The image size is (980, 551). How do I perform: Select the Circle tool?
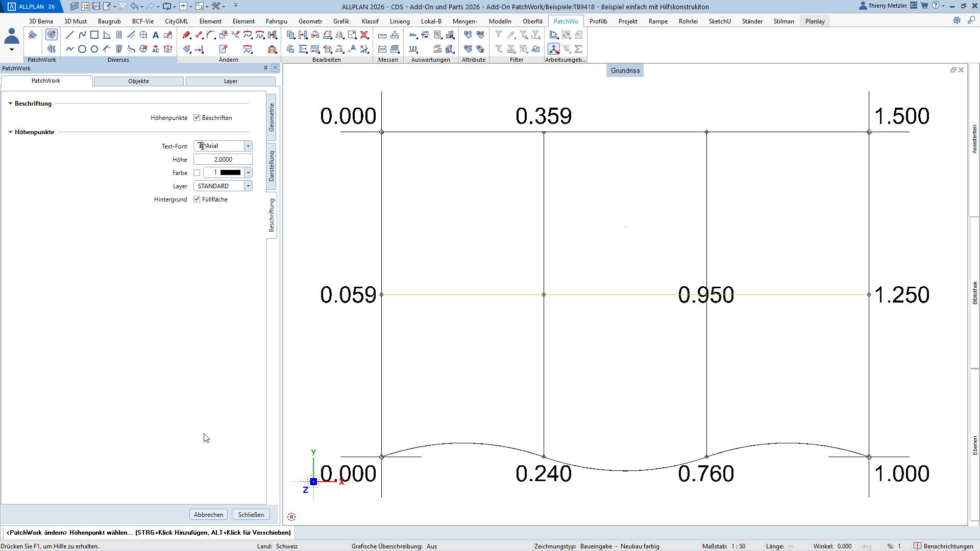(82, 49)
